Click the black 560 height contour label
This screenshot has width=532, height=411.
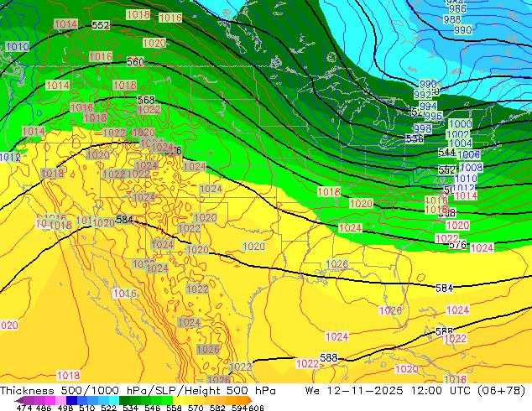pos(135,62)
